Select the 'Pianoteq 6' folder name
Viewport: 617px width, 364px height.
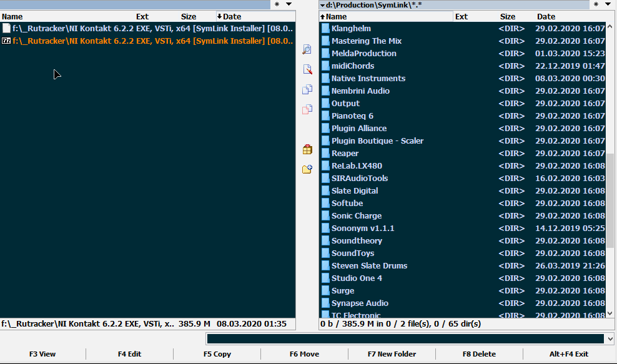click(352, 116)
